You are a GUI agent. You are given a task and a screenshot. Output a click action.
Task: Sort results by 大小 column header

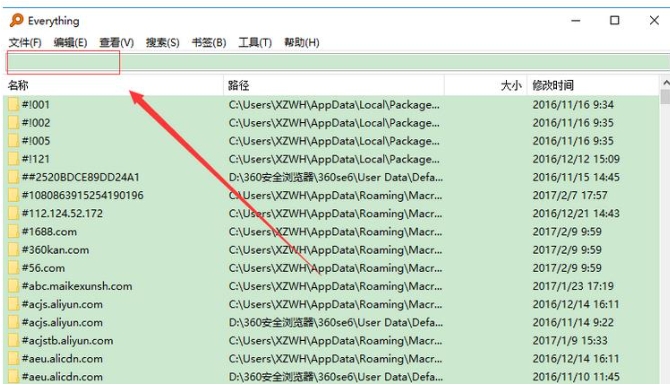[486, 85]
